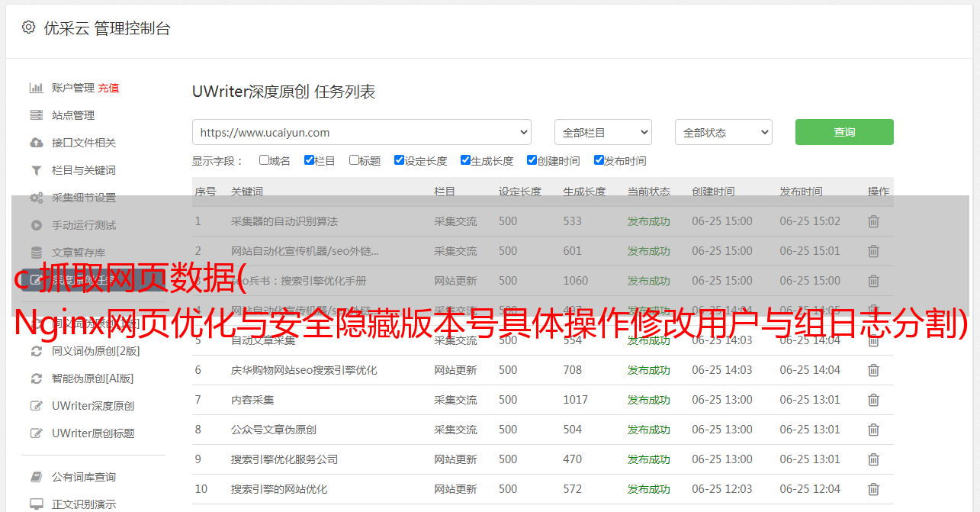Click the gear icon beside 优采云 管理控制台

point(28,27)
